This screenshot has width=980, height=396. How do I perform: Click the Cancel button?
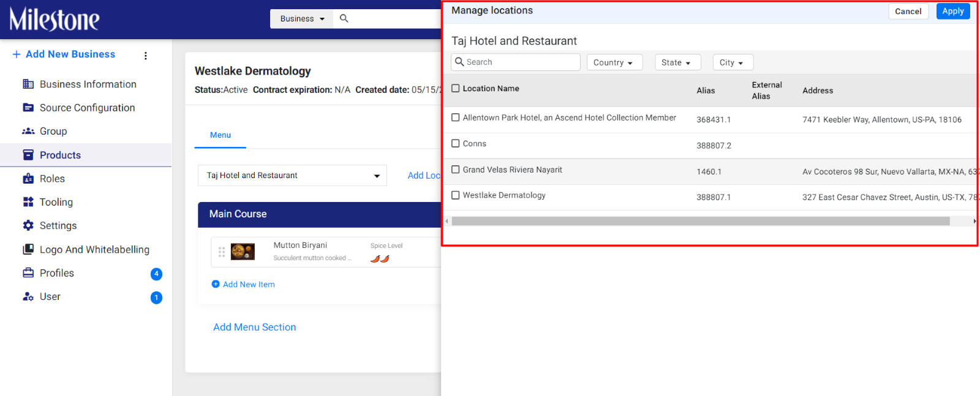click(x=908, y=11)
